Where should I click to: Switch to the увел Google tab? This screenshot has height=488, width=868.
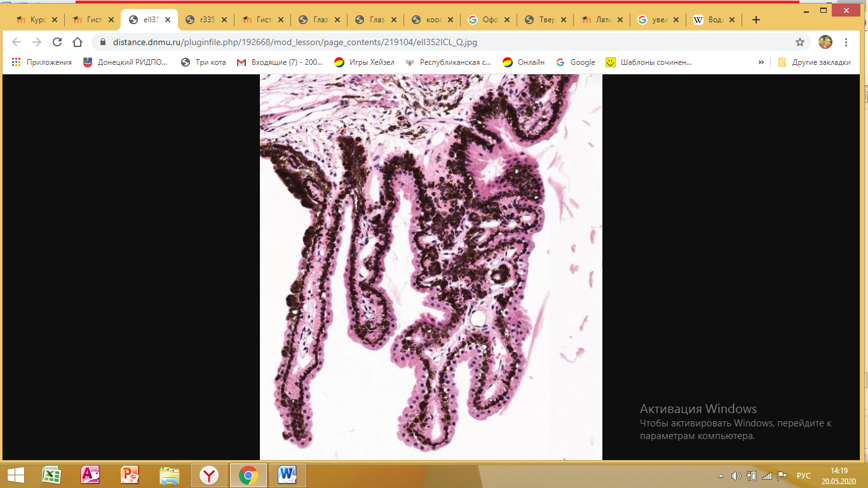tap(660, 20)
